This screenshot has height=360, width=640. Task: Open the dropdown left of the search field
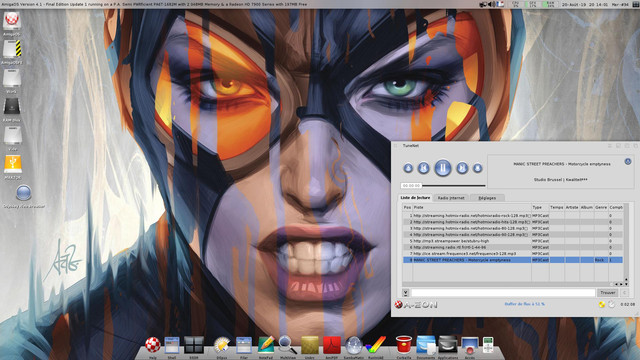[406, 293]
